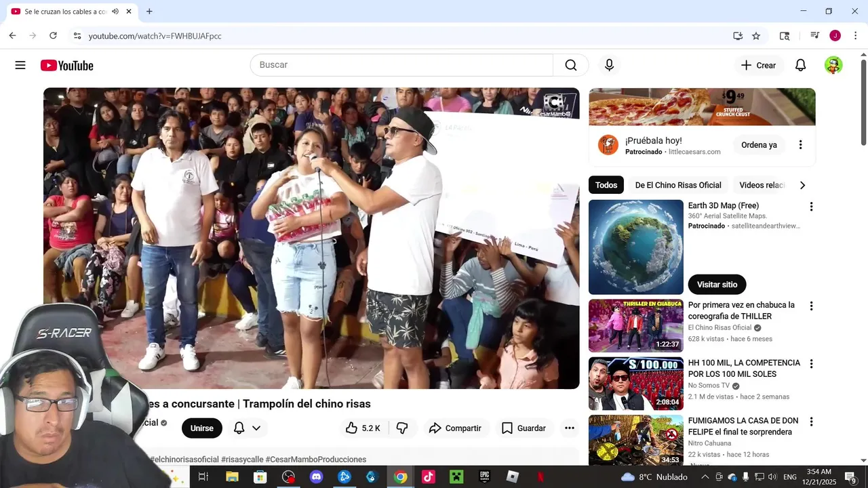Screen dimensions: 868x488
Task: Open FUMIGAMOS LA CASA video thumbnail
Action: (636, 440)
